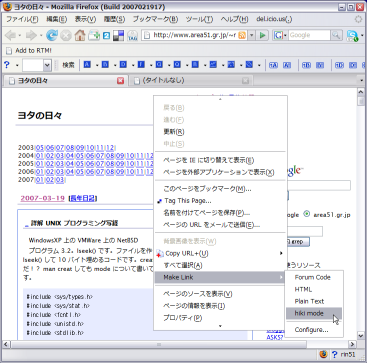The width and height of the screenshot is (367, 363).
Task: Click the Skype toolbar icon
Action: (x=352, y=35)
